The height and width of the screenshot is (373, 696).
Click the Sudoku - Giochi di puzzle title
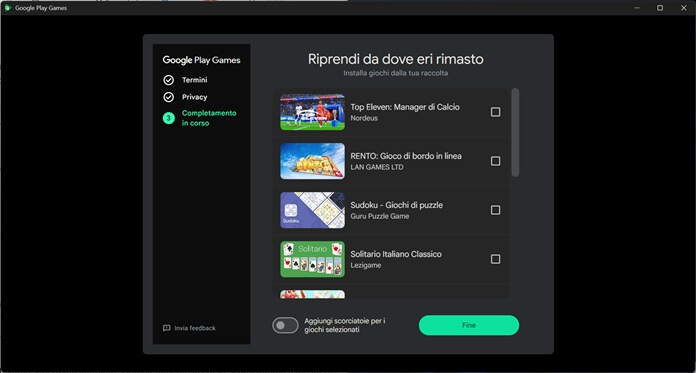(396, 205)
